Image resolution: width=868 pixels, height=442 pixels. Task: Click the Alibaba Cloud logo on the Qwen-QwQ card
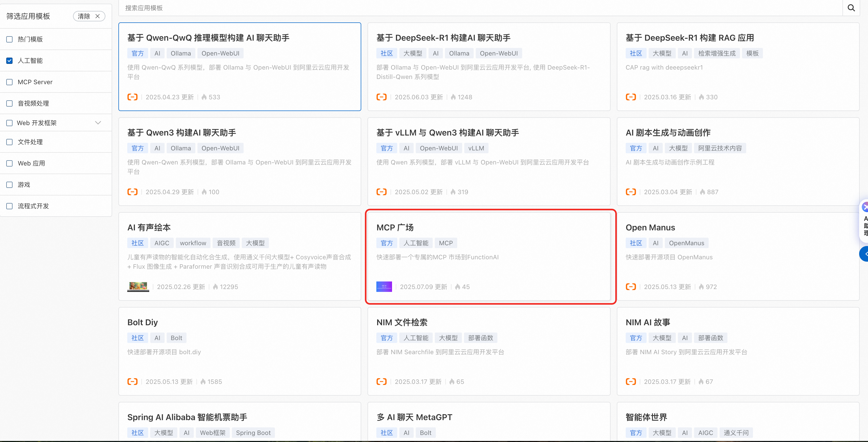132,97
